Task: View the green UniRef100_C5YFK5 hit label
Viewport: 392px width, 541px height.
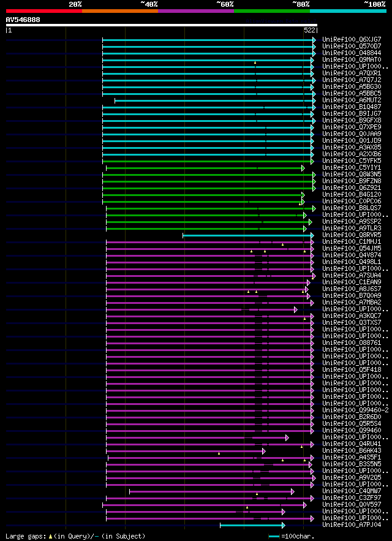Action: pyautogui.click(x=352, y=161)
